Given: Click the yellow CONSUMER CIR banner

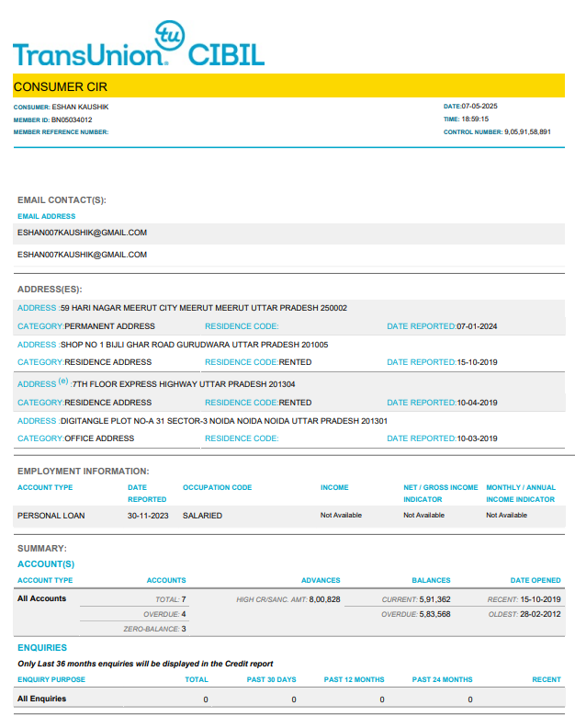Looking at the screenshot, I should click(287, 86).
